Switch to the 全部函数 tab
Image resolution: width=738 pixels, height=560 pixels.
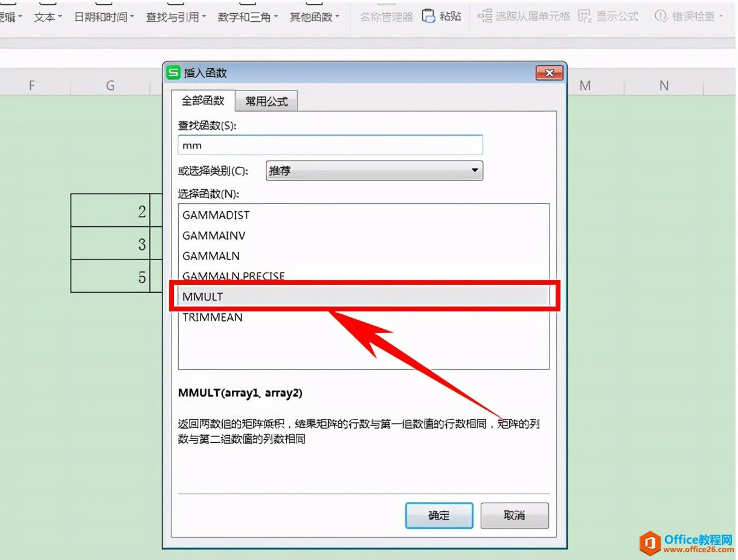tap(203, 101)
